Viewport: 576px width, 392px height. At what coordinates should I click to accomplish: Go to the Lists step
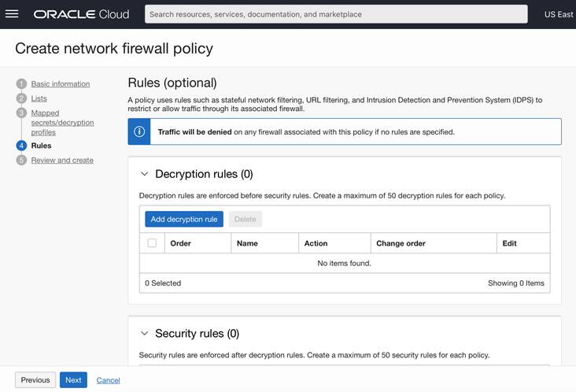tap(39, 98)
